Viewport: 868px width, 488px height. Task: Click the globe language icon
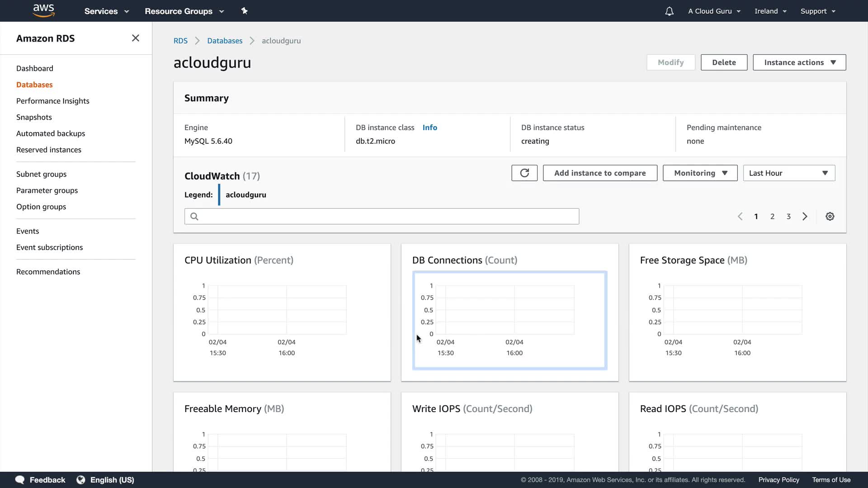click(x=81, y=480)
